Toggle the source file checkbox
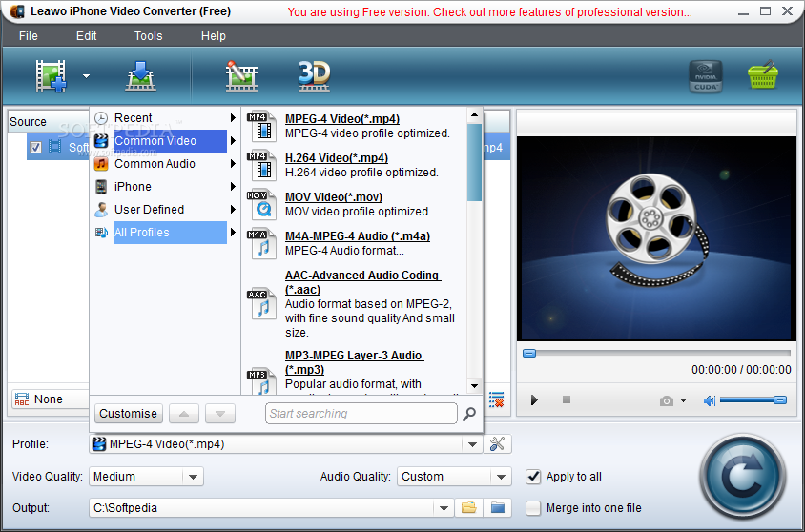Viewport: 805px width, 532px height. point(35,147)
